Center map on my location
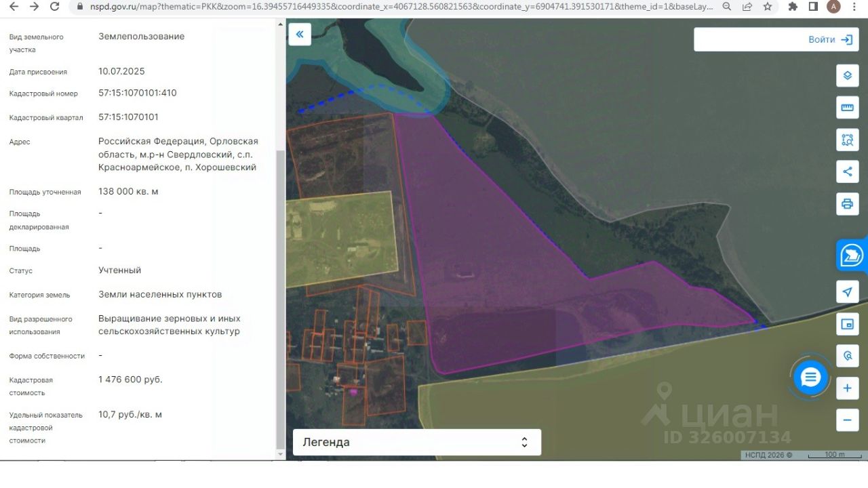Viewport: 868px width, 488px height. [847, 292]
